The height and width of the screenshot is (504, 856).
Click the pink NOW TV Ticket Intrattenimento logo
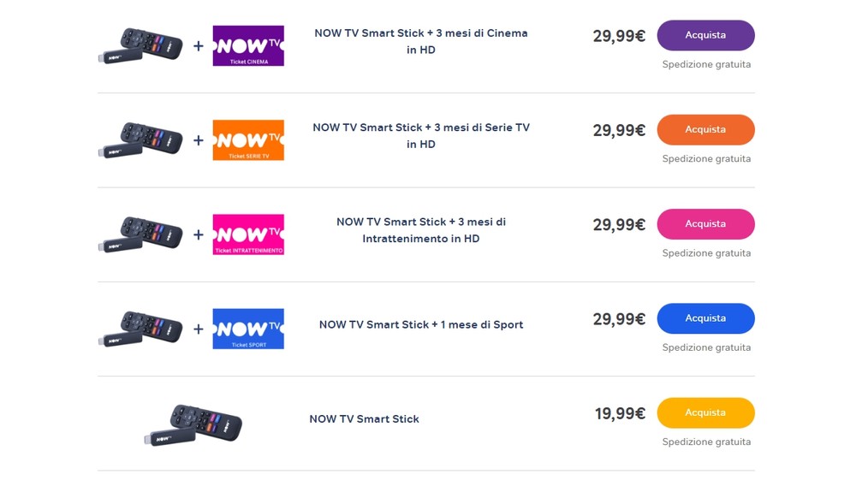click(248, 234)
